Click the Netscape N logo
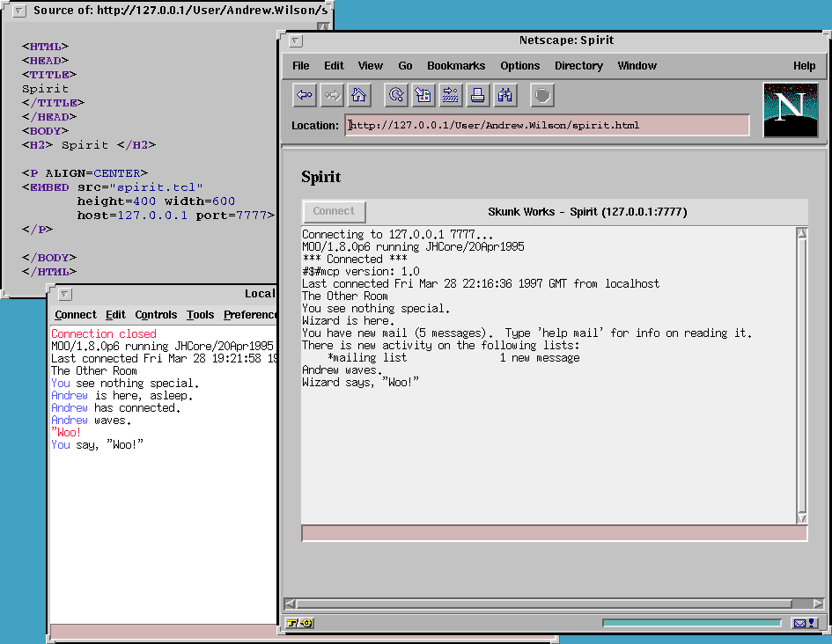 click(x=790, y=110)
